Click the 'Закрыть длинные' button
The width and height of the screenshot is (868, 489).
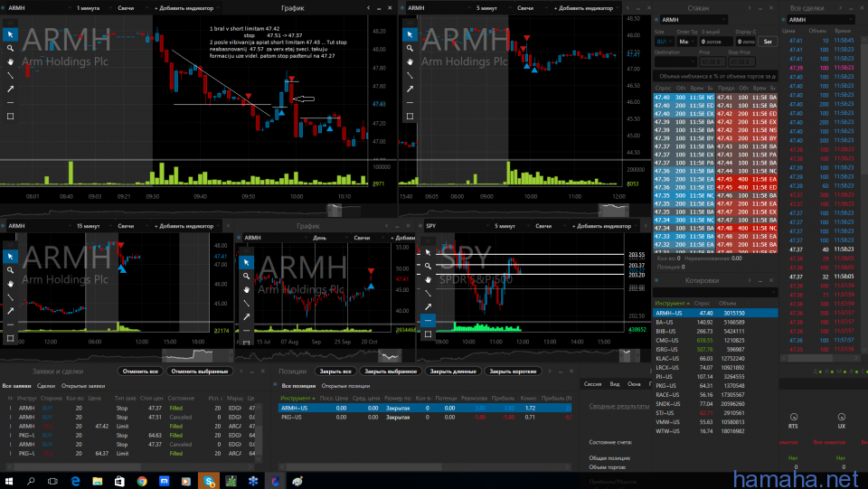point(453,371)
